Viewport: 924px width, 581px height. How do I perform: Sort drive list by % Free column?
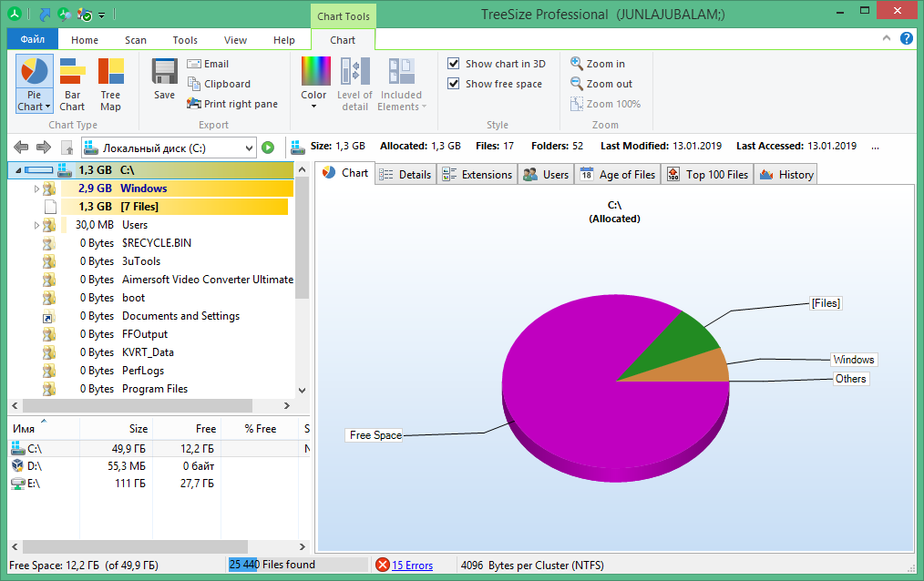[260, 429]
